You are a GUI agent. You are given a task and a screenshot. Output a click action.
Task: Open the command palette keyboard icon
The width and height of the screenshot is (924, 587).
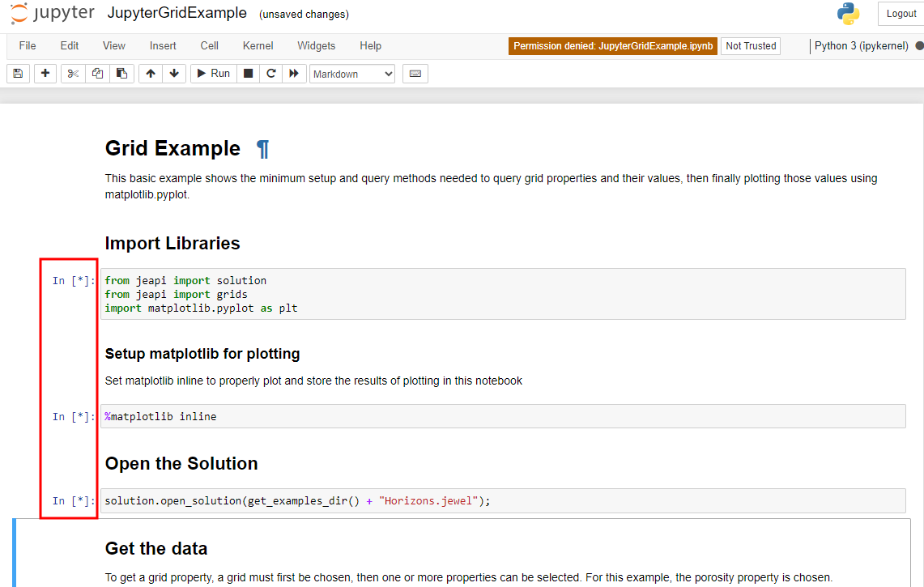[415, 74]
